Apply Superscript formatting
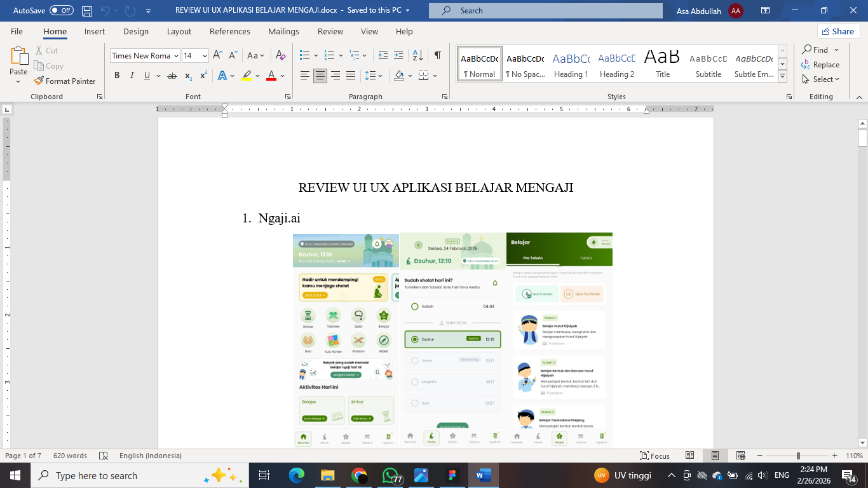868x488 pixels. click(203, 76)
